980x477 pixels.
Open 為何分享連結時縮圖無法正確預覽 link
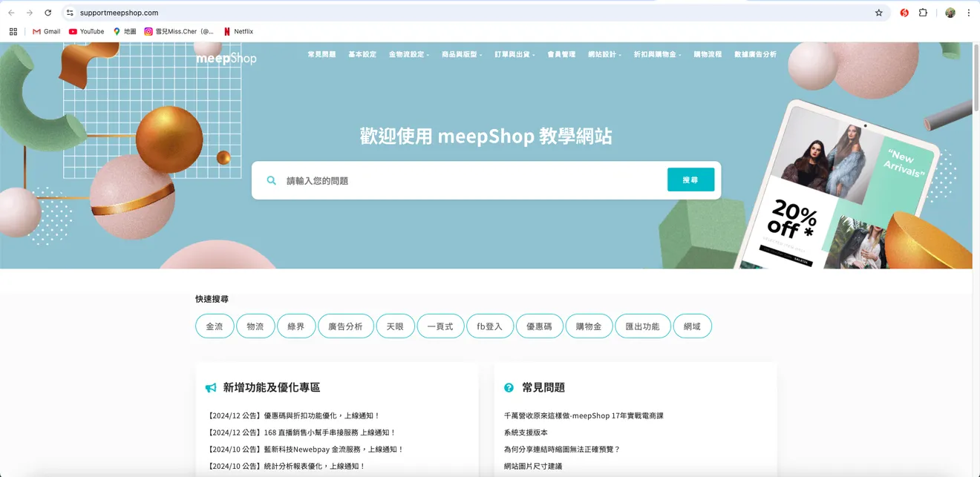click(562, 450)
